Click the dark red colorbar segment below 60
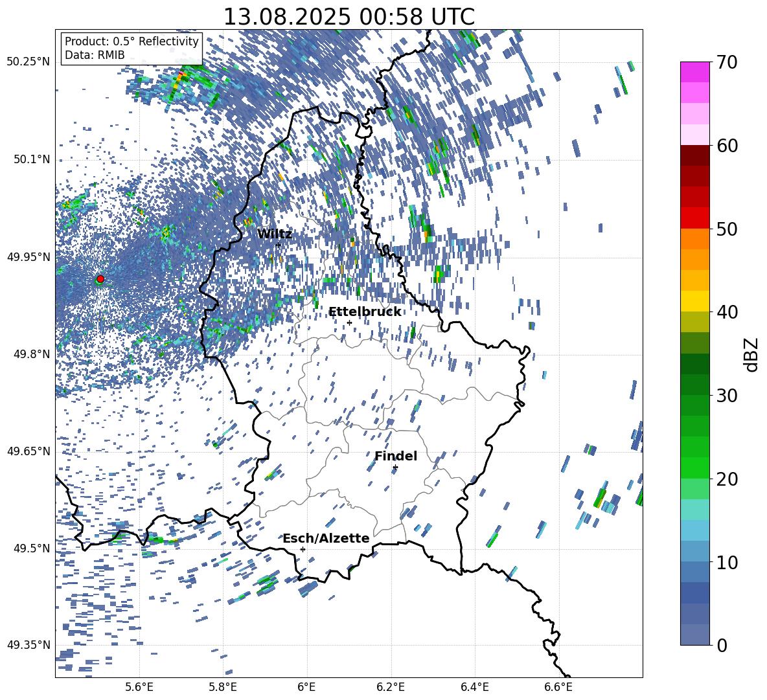The width and height of the screenshot is (767, 700). (x=694, y=155)
